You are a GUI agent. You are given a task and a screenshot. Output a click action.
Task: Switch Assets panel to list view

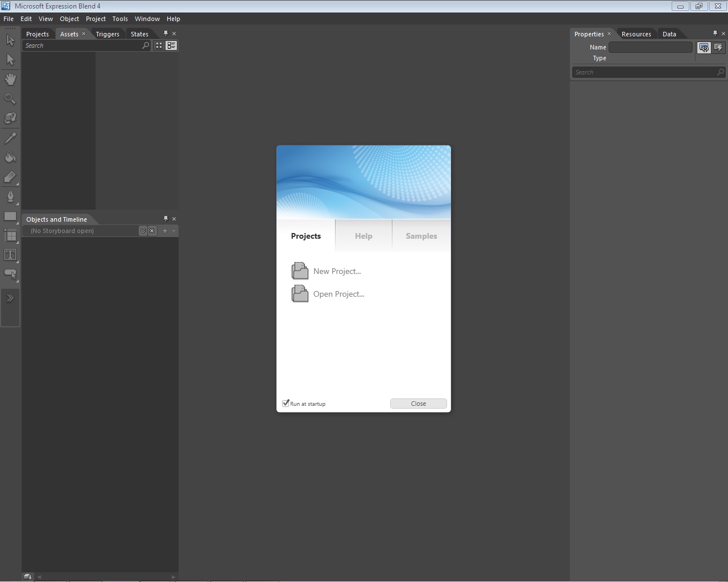pyautogui.click(x=171, y=45)
